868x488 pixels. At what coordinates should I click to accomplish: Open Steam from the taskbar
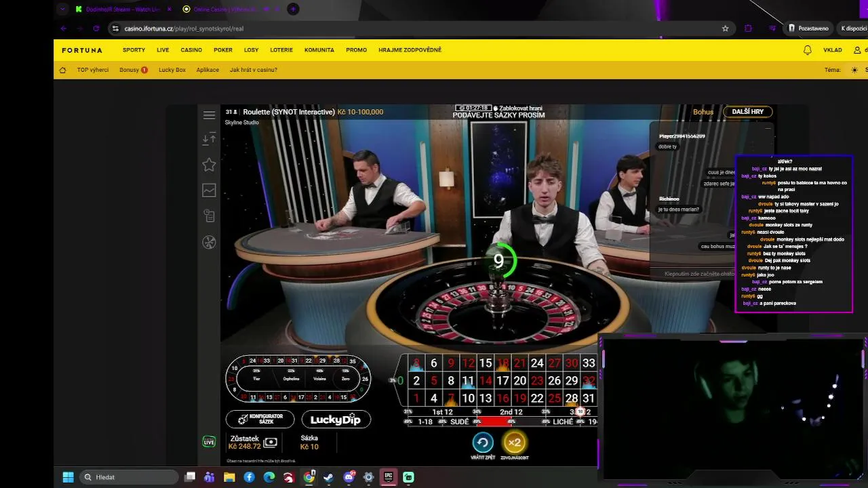pyautogui.click(x=329, y=477)
